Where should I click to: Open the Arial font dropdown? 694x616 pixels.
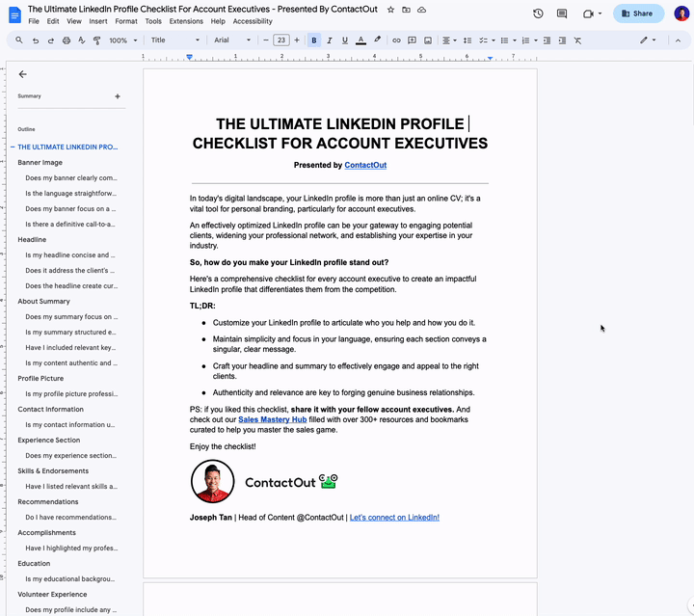[x=231, y=40]
